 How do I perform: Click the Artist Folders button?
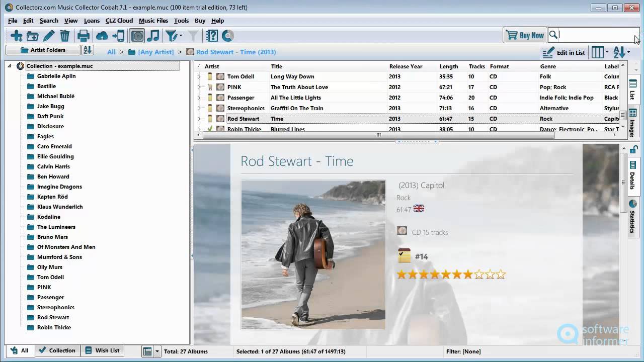tap(43, 50)
